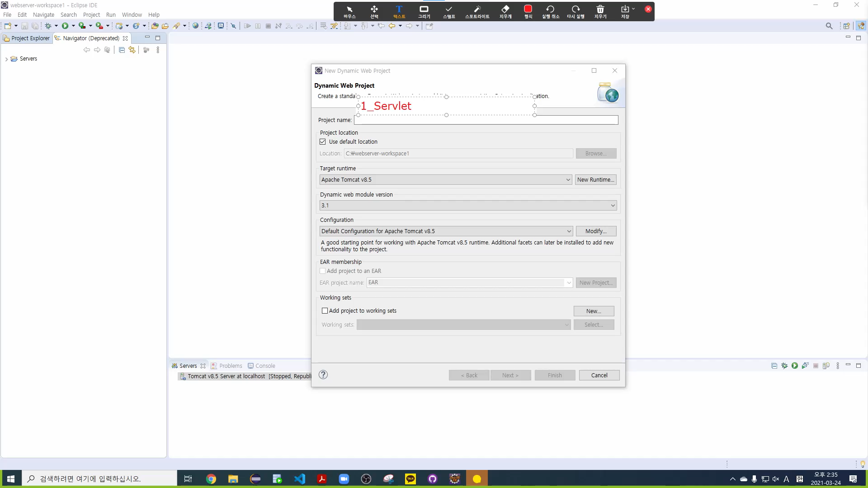Expand the Servers tree node
This screenshot has height=488, width=868.
pyautogui.click(x=6, y=59)
